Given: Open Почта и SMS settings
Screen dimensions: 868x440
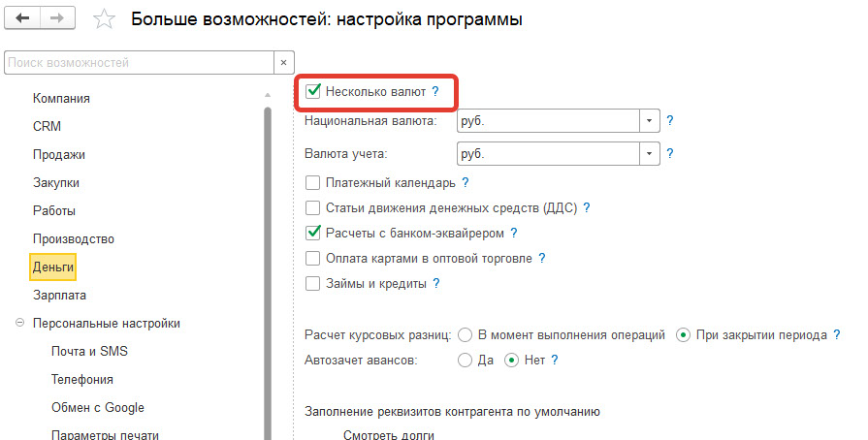Looking at the screenshot, I should tap(89, 351).
